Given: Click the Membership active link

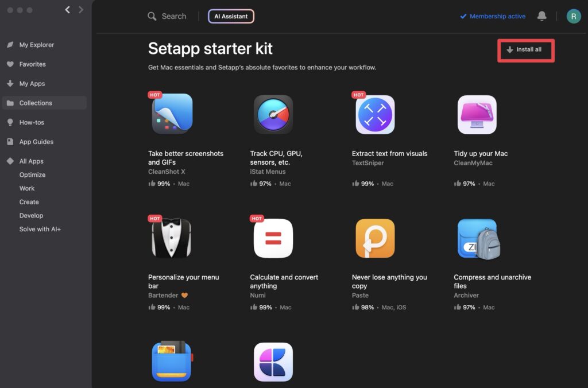Looking at the screenshot, I should pos(493,16).
